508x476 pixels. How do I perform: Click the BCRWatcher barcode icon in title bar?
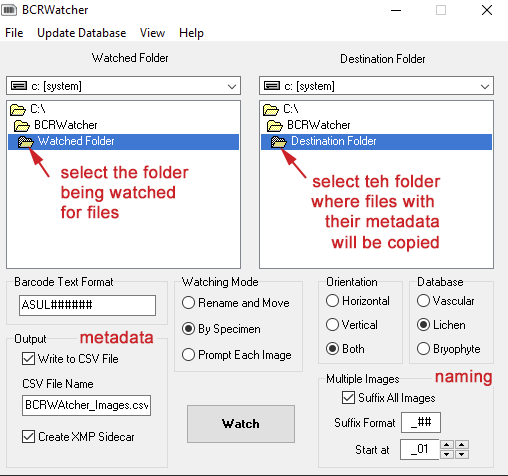coord(9,10)
